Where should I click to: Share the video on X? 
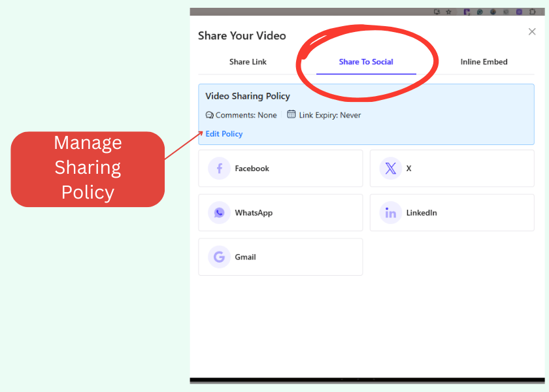coord(452,169)
